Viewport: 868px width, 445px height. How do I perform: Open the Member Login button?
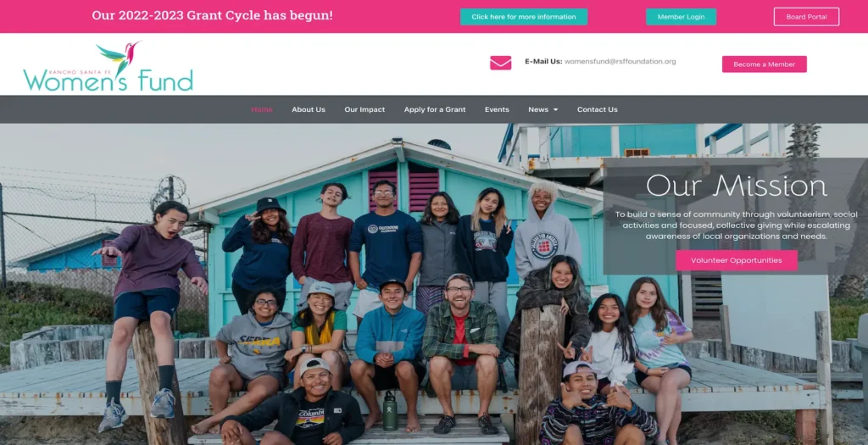pos(681,17)
